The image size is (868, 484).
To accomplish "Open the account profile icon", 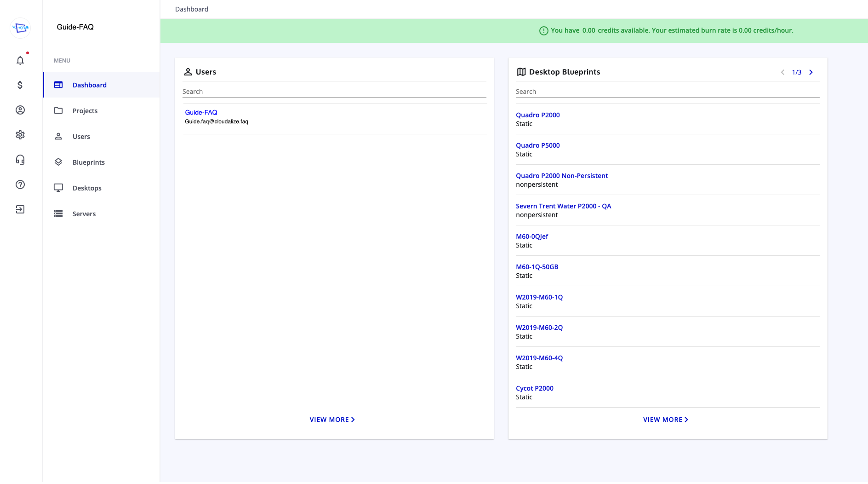I will [x=20, y=110].
